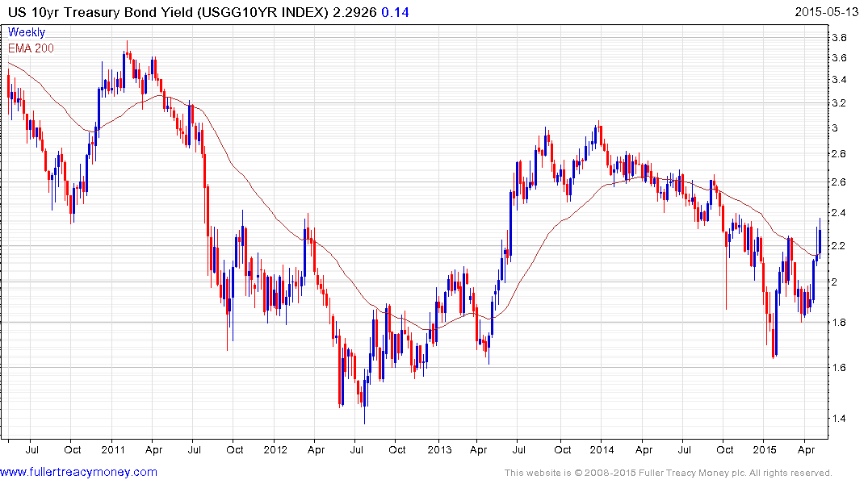Select the EMA 200 legend label
868x484 pixels.
coord(31,48)
